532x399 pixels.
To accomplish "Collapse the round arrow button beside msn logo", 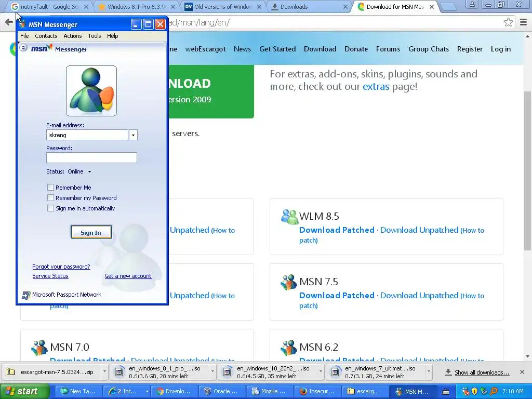I will click(x=23, y=48).
